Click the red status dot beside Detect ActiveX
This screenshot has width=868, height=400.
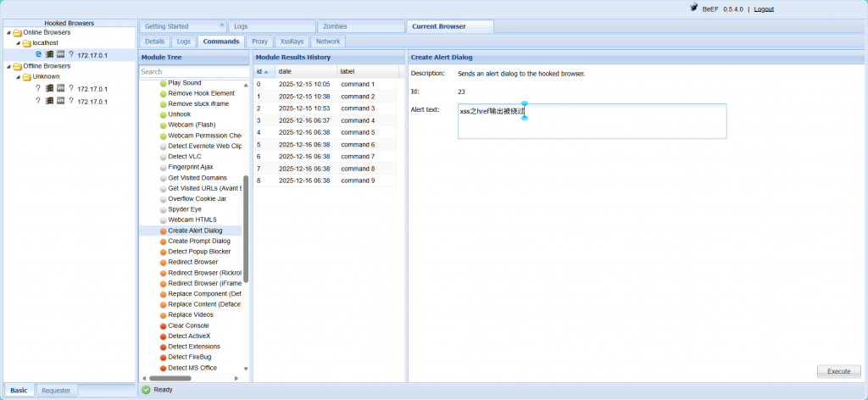click(163, 336)
